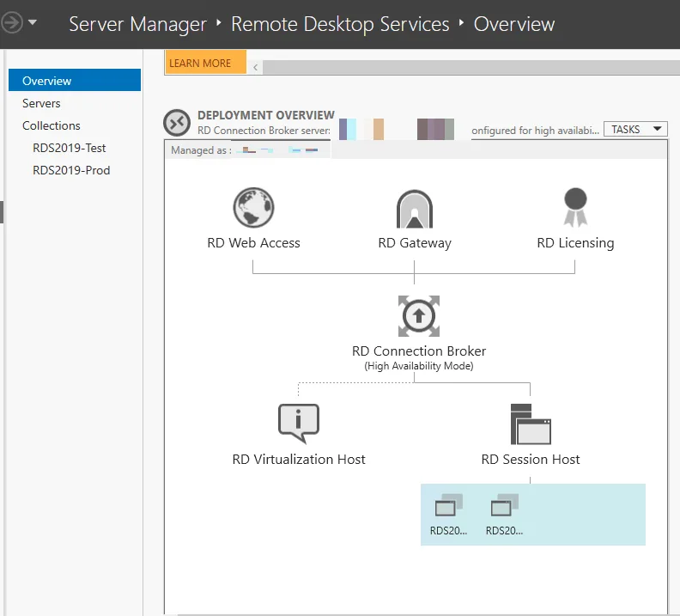Open the left RDS20... collection icon
This screenshot has width=680, height=616.
[x=448, y=507]
